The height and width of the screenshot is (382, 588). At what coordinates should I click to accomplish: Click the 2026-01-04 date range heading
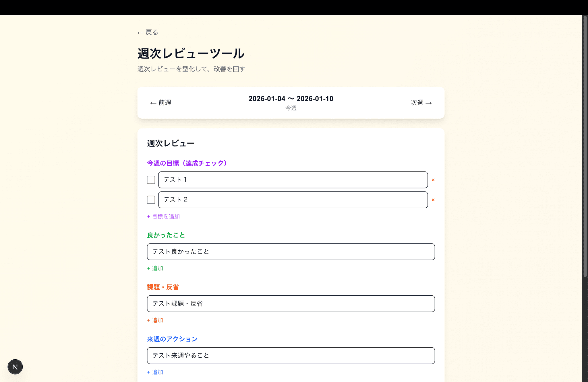tap(291, 99)
